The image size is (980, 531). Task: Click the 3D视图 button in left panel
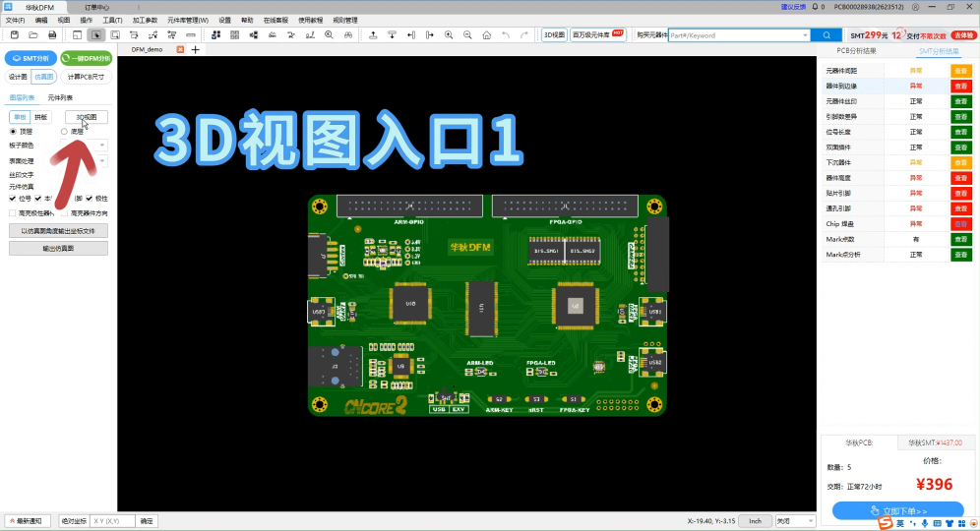pos(87,117)
